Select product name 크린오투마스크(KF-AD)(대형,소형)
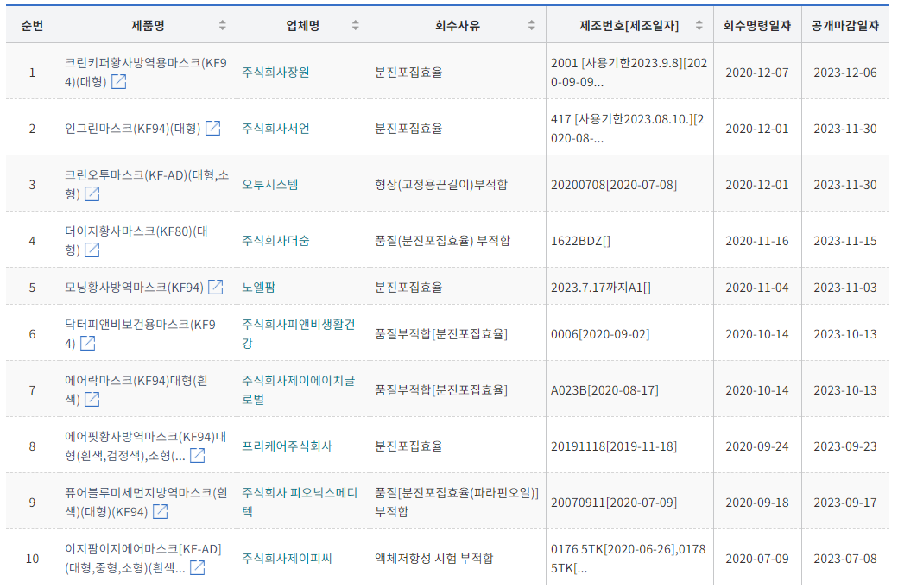Viewport: 898px width, 588px height. (x=147, y=185)
